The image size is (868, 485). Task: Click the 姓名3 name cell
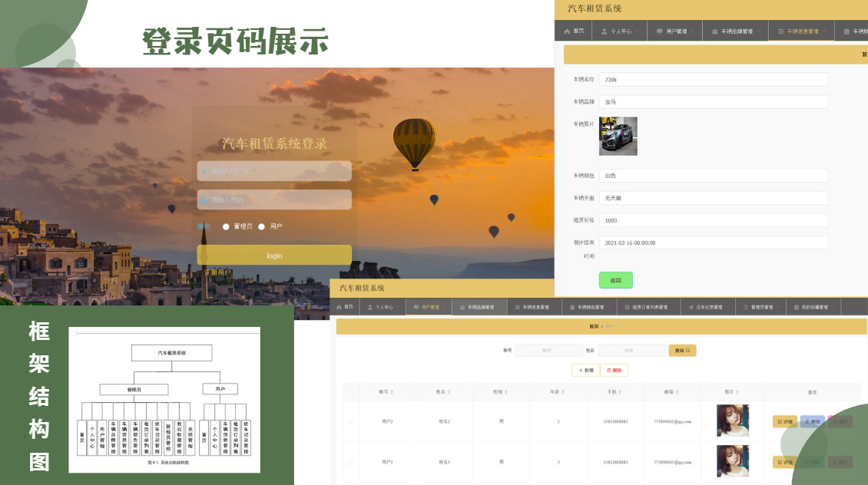tap(445, 462)
